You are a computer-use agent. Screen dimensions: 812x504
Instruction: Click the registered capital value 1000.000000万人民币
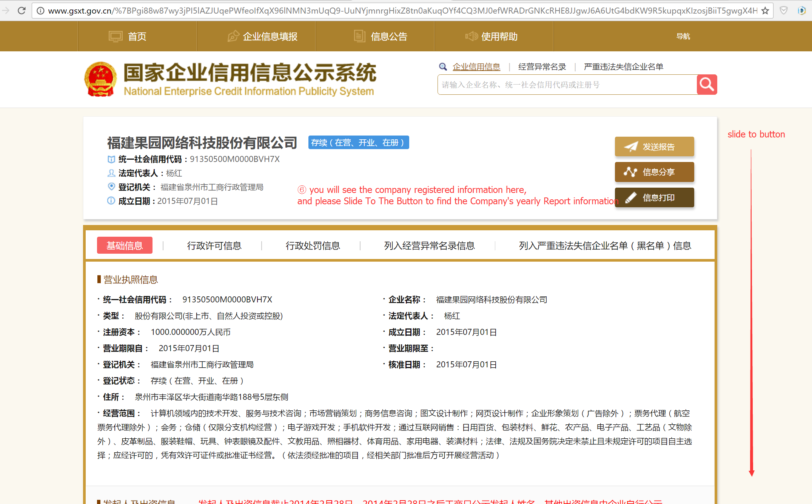pyautogui.click(x=191, y=332)
